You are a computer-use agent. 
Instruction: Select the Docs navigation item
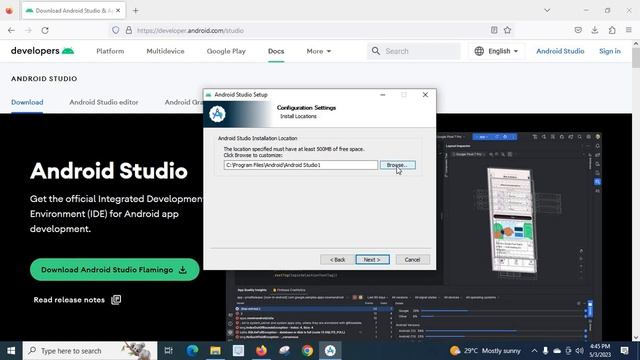click(x=276, y=51)
